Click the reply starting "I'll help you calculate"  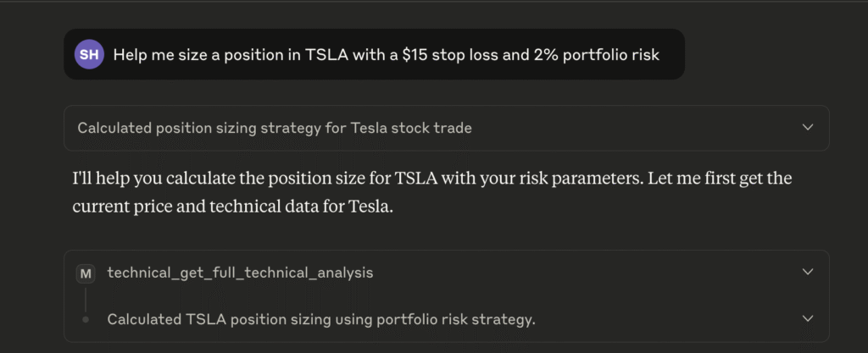[x=431, y=193]
